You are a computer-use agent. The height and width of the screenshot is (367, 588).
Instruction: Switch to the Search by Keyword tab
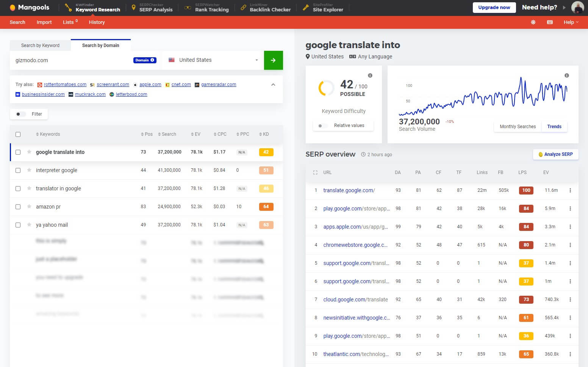[40, 45]
